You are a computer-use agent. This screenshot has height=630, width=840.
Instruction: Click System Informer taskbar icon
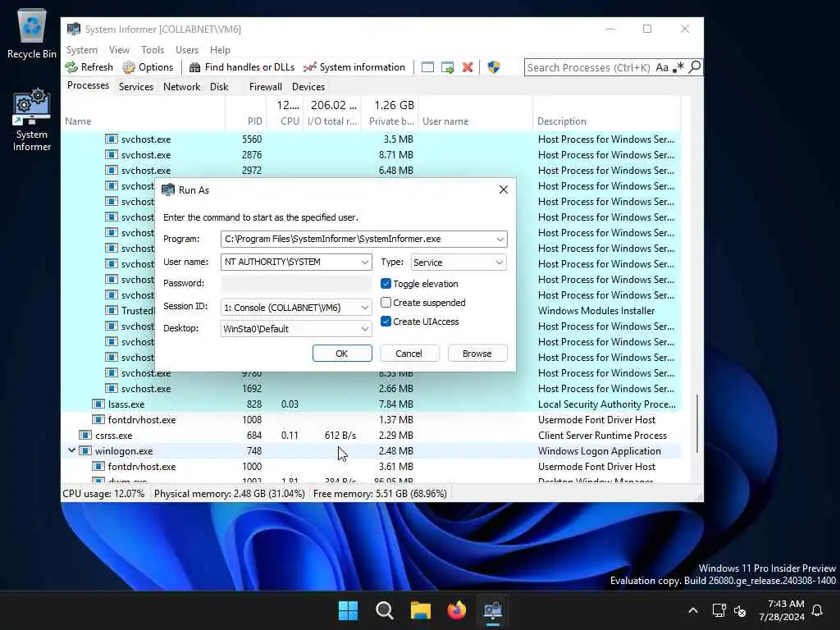493,609
